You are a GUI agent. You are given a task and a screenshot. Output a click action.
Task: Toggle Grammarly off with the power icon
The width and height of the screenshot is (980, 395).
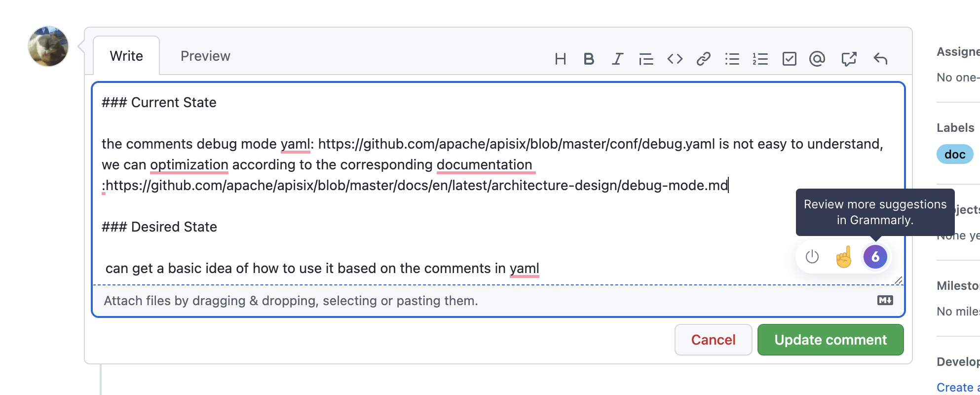pyautogui.click(x=812, y=257)
